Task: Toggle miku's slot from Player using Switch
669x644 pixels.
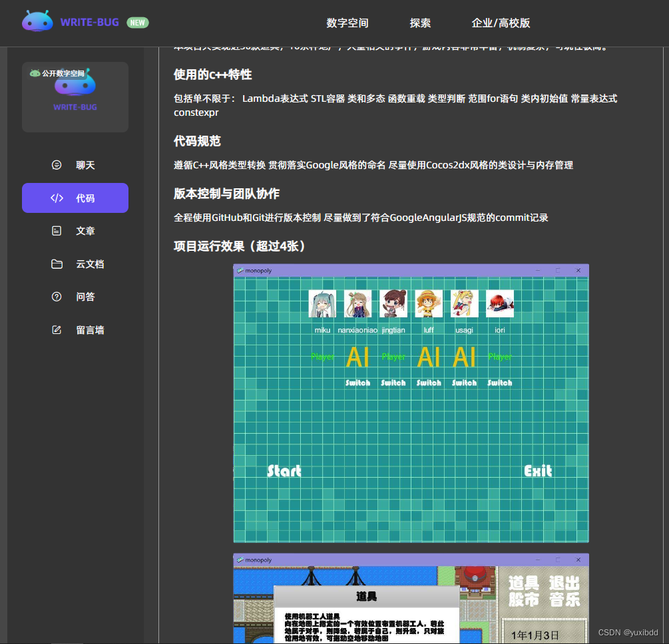Action: [x=357, y=383]
